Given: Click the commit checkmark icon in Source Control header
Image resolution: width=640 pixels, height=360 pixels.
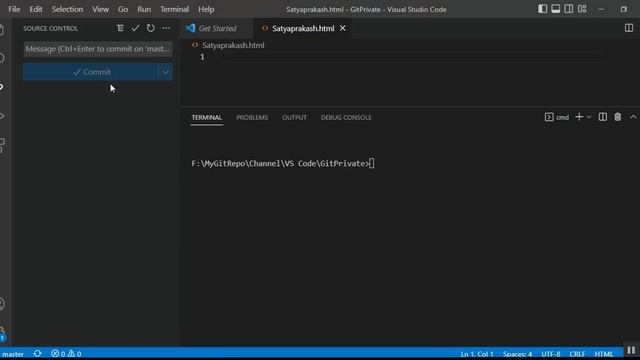Looking at the screenshot, I should pos(135,28).
